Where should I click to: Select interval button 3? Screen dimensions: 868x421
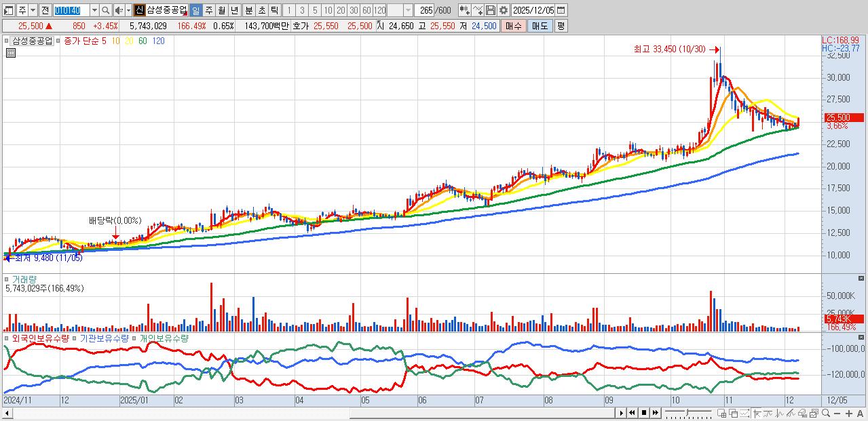(301, 10)
